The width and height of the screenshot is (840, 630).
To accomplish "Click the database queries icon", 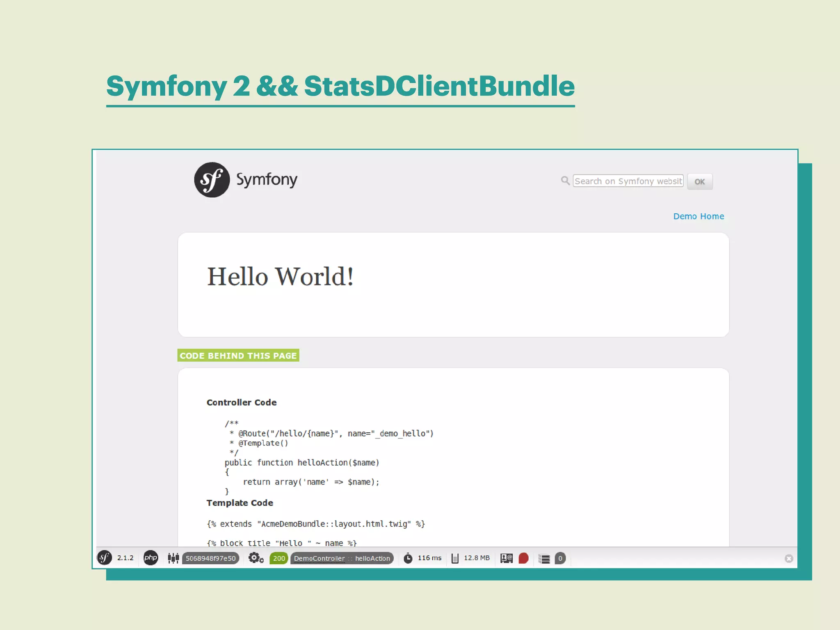I will tap(544, 559).
